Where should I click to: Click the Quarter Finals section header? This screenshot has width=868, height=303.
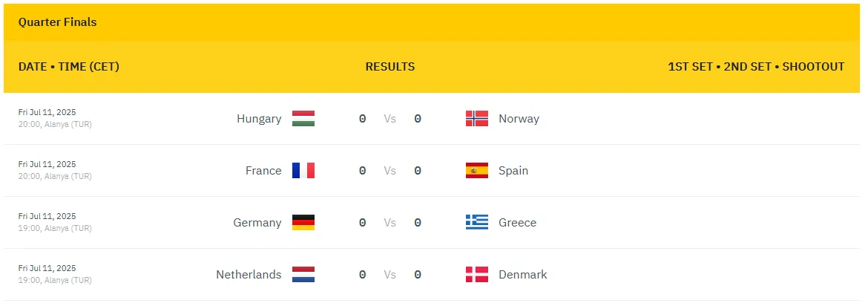(58, 22)
